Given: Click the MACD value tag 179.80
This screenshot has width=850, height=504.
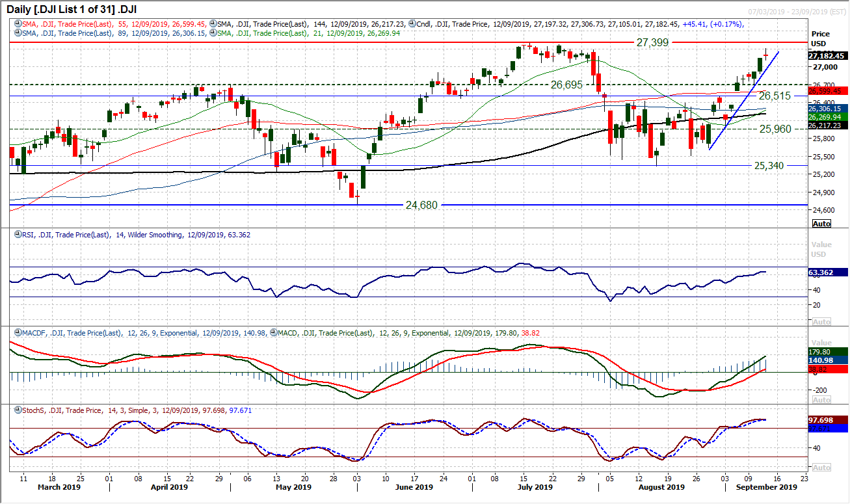Looking at the screenshot, I should point(827,352).
